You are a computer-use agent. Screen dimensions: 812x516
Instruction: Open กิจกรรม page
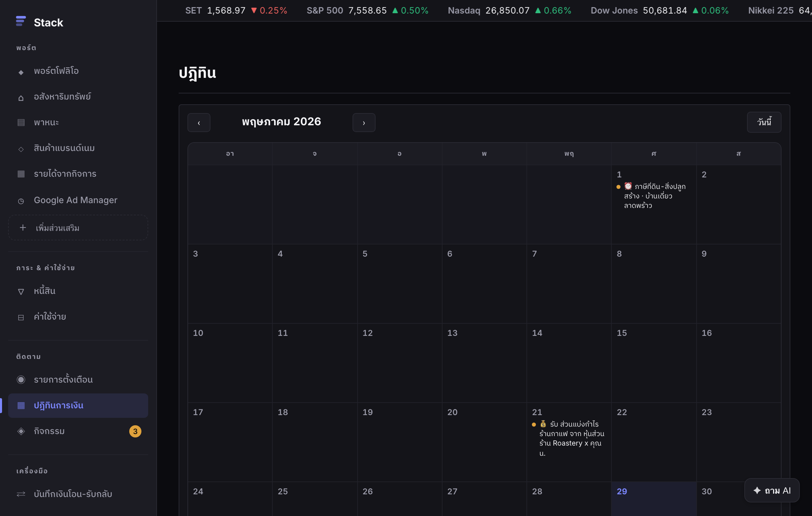(x=78, y=431)
